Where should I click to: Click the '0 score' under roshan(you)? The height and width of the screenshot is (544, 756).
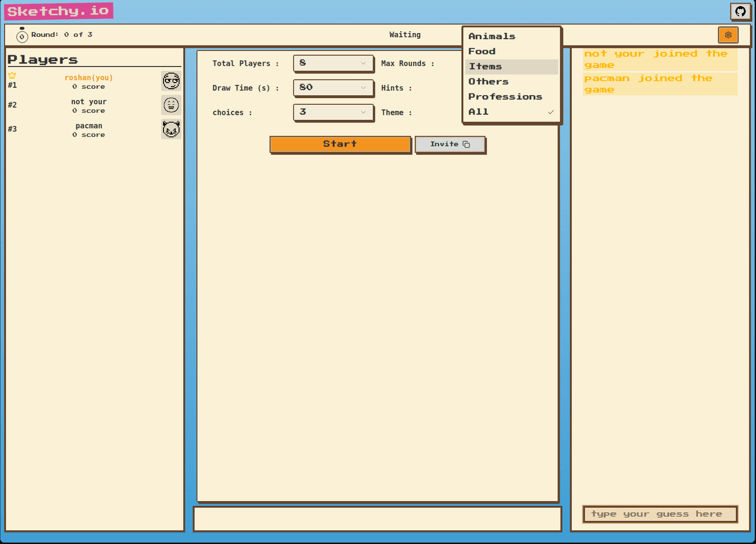89,87
